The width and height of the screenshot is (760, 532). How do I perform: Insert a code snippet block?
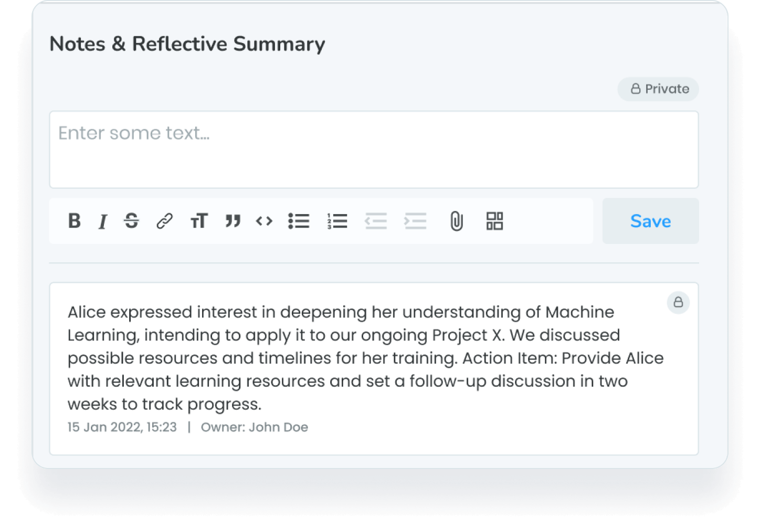[264, 221]
